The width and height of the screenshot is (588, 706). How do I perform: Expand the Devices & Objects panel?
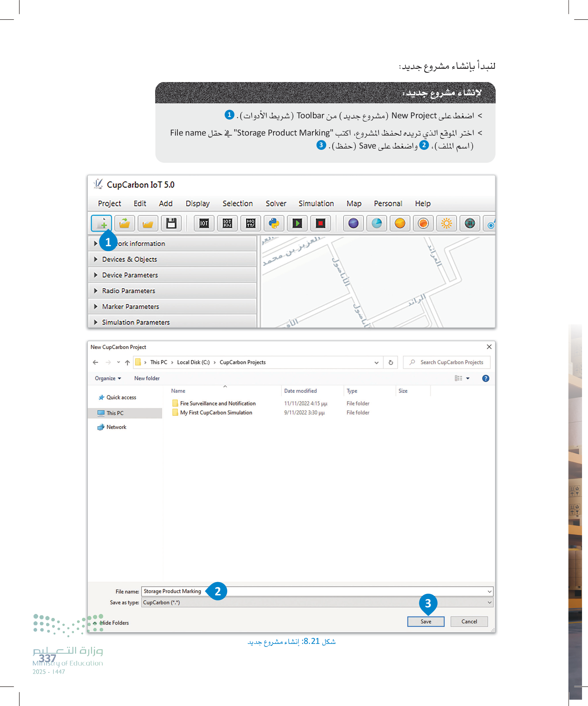tap(130, 259)
